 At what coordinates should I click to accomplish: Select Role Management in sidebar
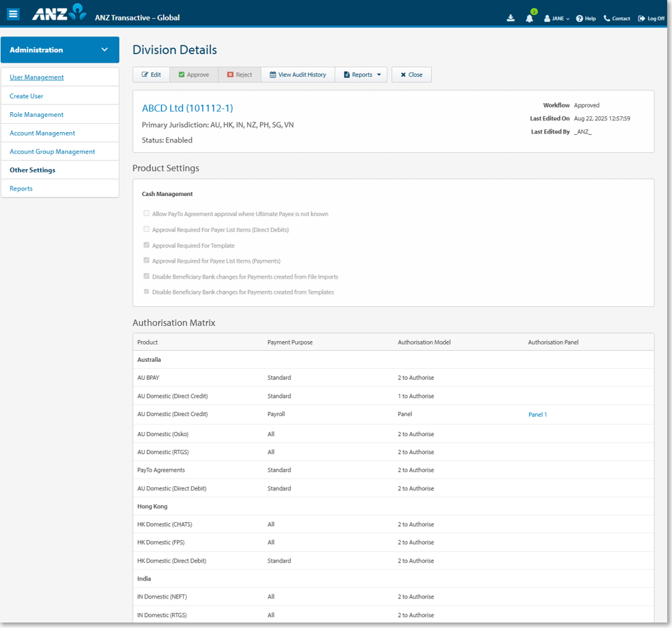[36, 115]
